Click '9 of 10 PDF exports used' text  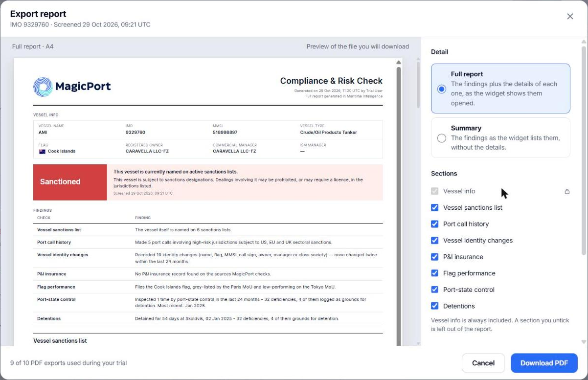click(x=68, y=363)
